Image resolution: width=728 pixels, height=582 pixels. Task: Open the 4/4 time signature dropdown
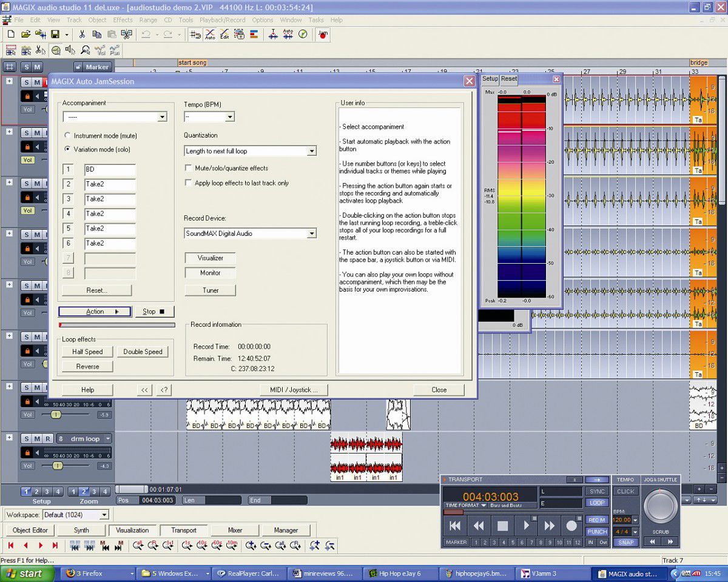[x=635, y=532]
